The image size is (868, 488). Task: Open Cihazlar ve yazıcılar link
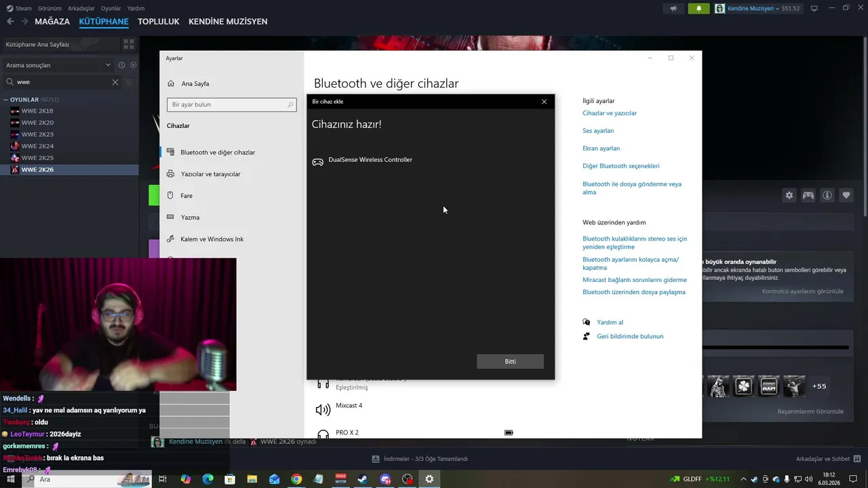[x=610, y=113]
